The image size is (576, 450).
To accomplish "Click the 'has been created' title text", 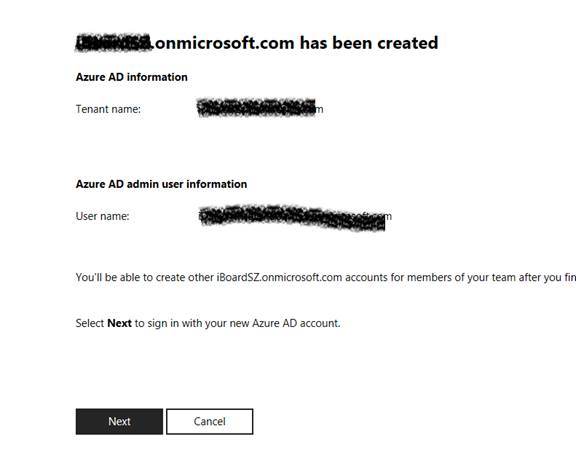I will click(x=369, y=43).
